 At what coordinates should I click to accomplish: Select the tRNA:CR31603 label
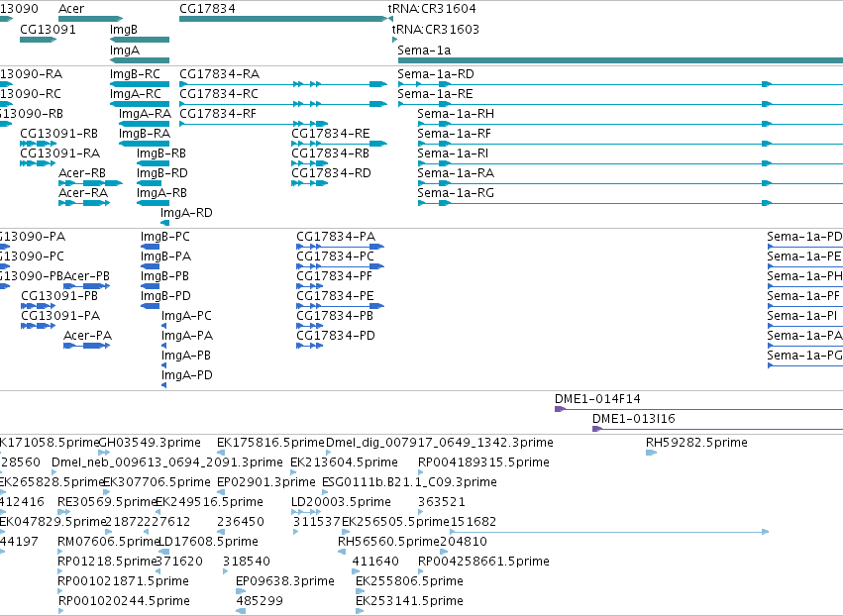[x=436, y=29]
